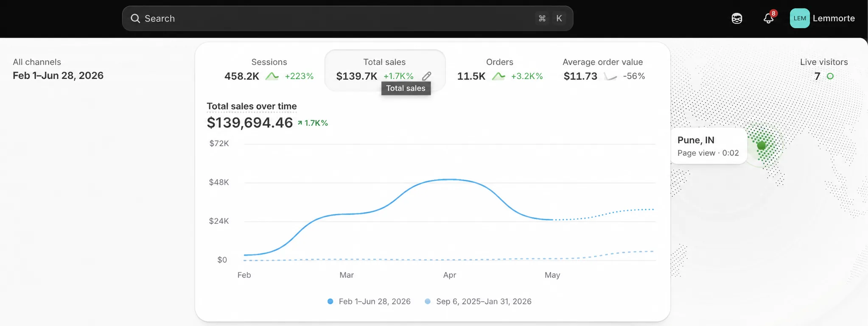Click the Apr axis label
Screen dimensions: 868x326
[x=450, y=275]
